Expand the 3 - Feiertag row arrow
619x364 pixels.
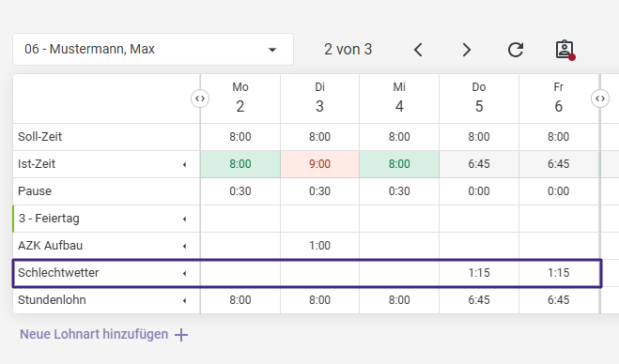tap(184, 219)
